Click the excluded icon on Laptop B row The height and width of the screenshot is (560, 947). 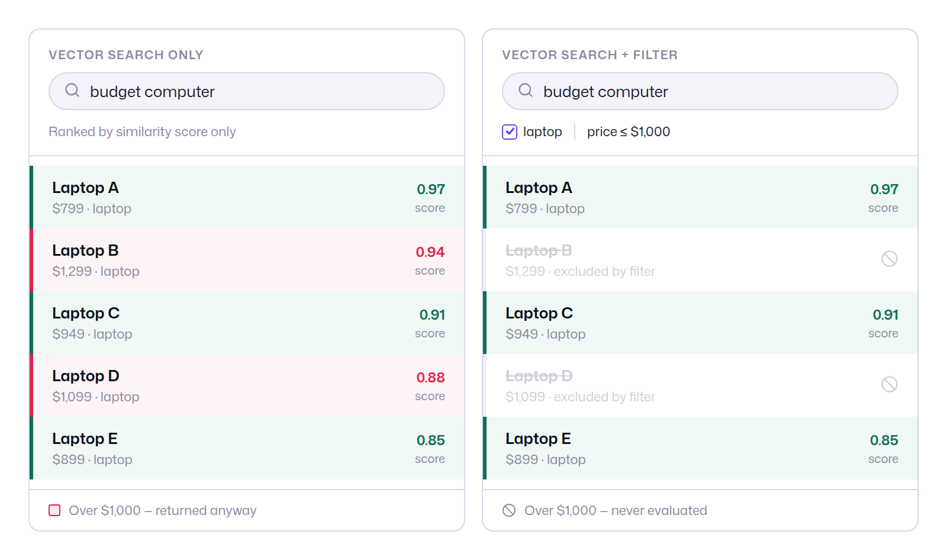889,259
